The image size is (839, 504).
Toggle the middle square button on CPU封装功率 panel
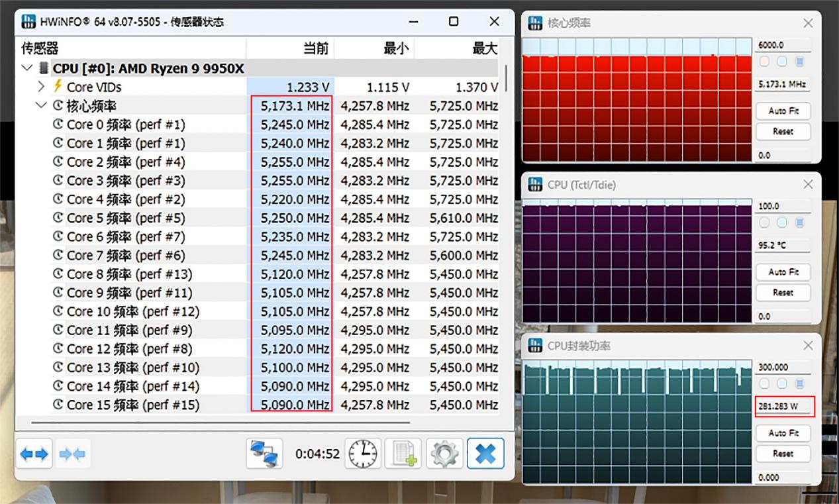pos(782,383)
